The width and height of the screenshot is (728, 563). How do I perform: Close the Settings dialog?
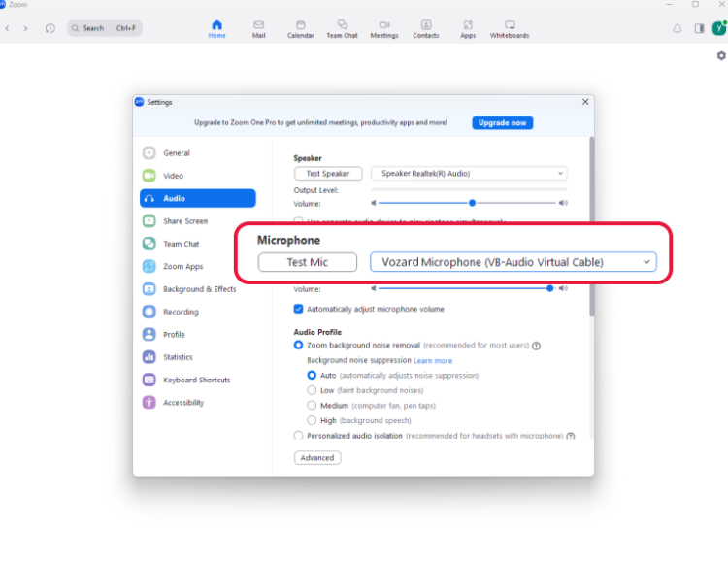point(585,102)
